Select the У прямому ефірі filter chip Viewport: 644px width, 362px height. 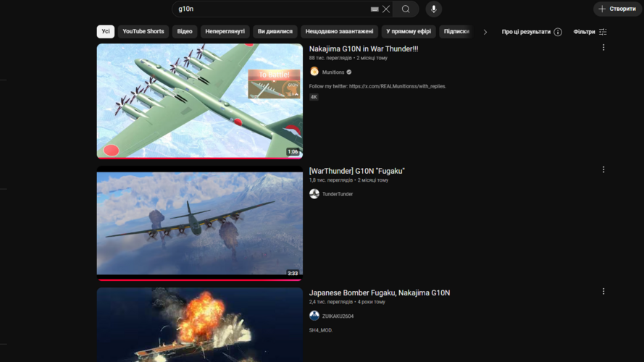409,32
